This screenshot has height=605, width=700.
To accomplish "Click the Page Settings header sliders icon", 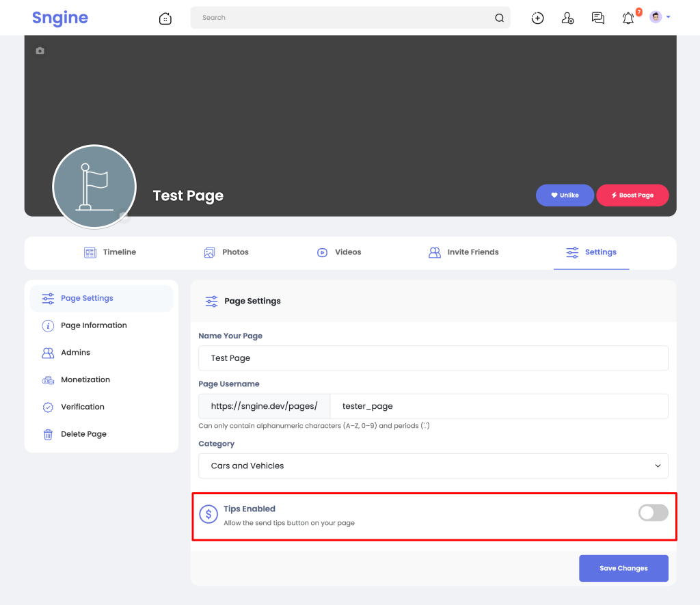I will pyautogui.click(x=211, y=301).
